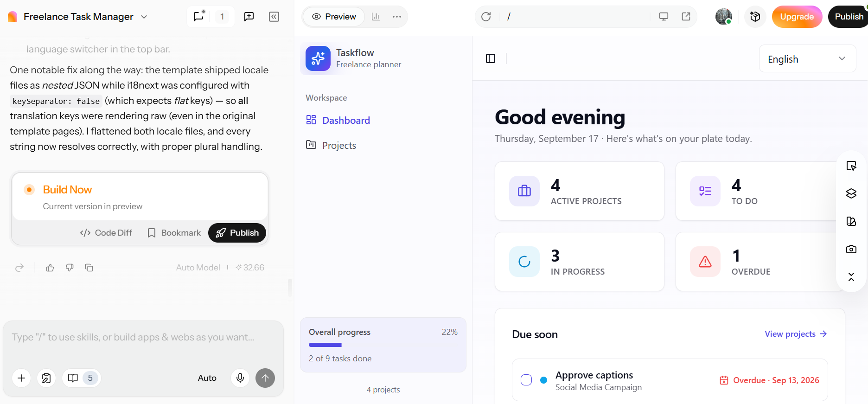
Task: Select the element picker tool
Action: pos(851,166)
